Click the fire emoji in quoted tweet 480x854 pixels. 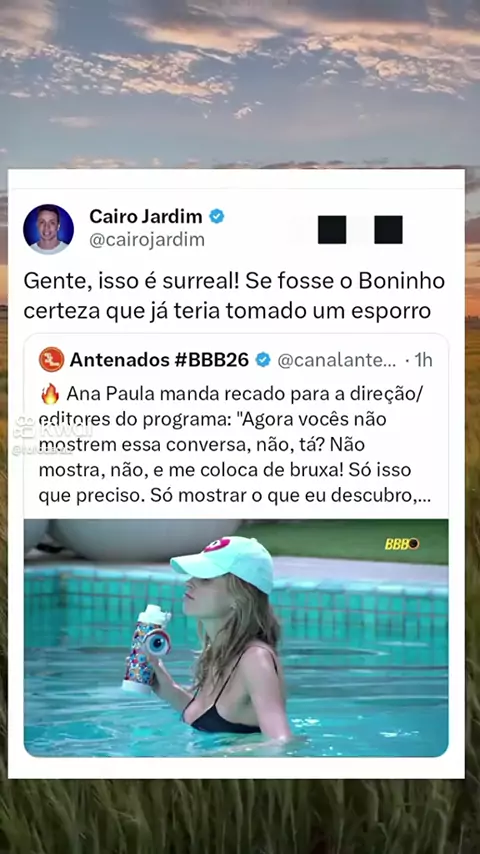point(50,394)
